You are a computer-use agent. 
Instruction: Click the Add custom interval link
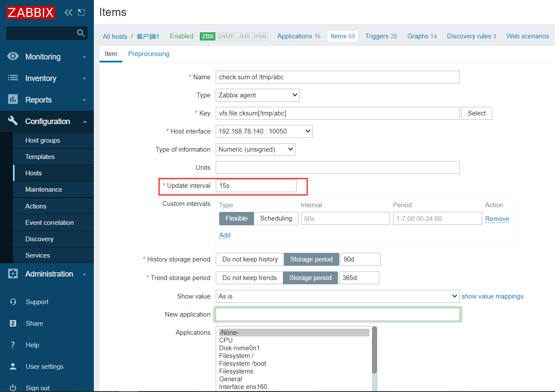[x=225, y=235]
